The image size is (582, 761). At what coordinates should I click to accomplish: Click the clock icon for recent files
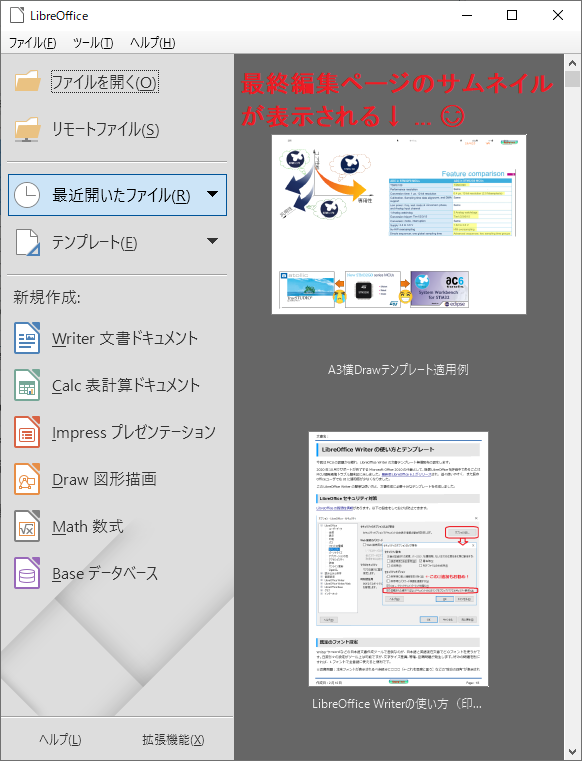[27, 195]
